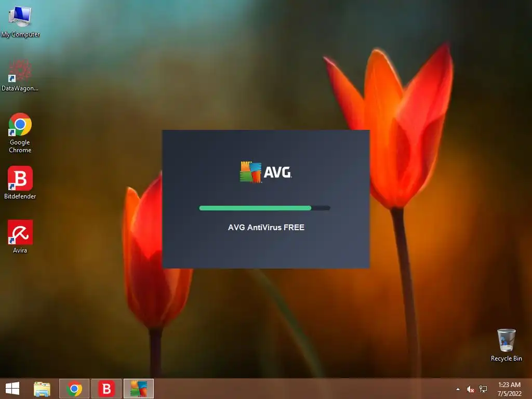Select the Bitdefender desktop shortcut
This screenshot has height=399, width=532.
20,182
